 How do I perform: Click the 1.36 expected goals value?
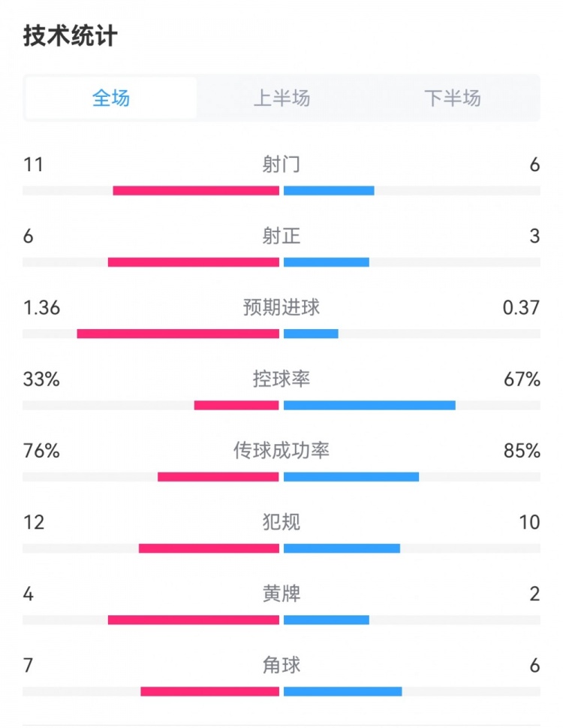[x=41, y=307]
